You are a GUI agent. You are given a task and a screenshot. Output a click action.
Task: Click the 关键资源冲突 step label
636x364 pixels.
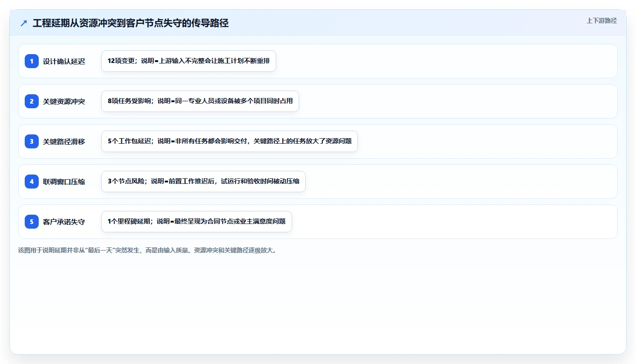tap(64, 101)
